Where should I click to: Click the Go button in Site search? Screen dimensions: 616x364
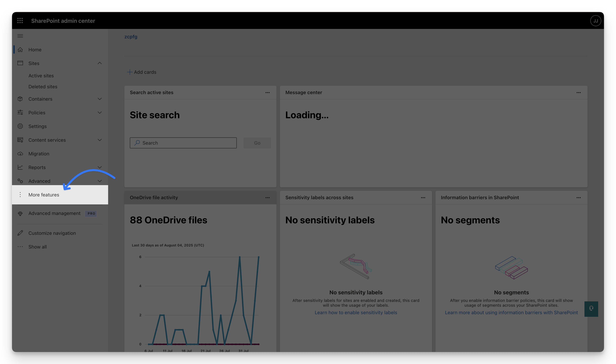click(x=257, y=143)
